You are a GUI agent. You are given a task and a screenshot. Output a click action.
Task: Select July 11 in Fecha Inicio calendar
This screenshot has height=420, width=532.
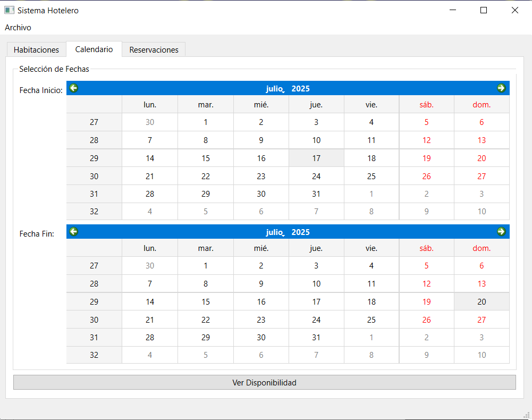click(371, 140)
